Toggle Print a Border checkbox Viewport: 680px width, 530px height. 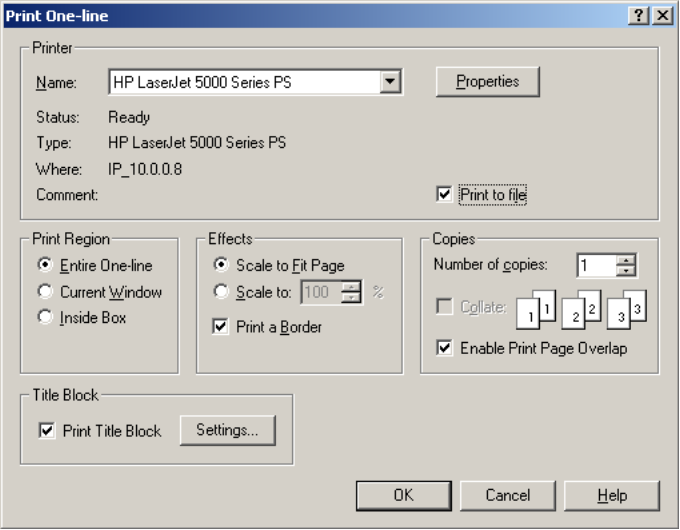[220, 326]
